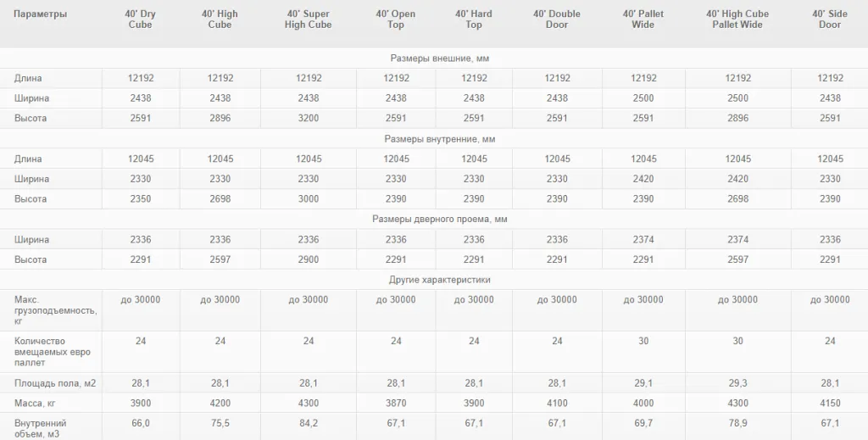Select the 40' Open Top column header
This screenshot has height=440, width=868.
[395, 19]
